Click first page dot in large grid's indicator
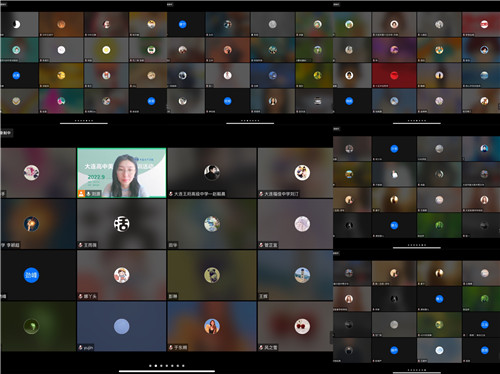The height and width of the screenshot is (374, 500). pos(150,366)
